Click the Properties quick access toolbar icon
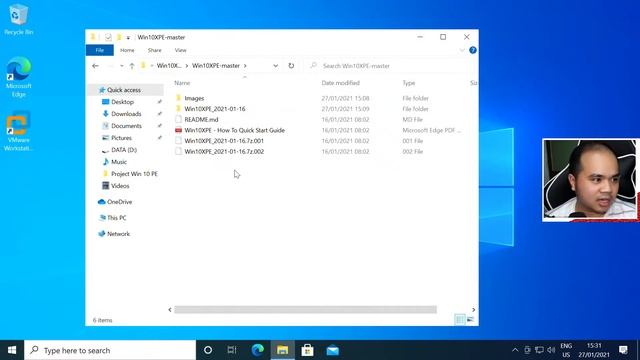The image size is (640, 360). point(108,37)
